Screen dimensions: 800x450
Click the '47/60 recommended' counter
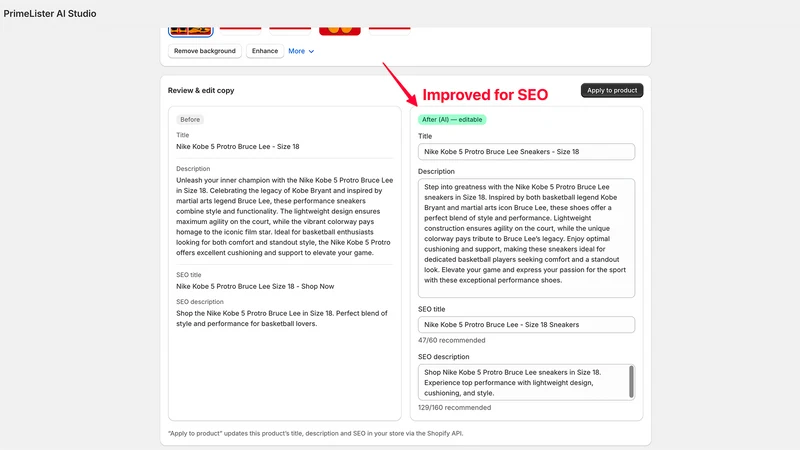click(x=452, y=340)
